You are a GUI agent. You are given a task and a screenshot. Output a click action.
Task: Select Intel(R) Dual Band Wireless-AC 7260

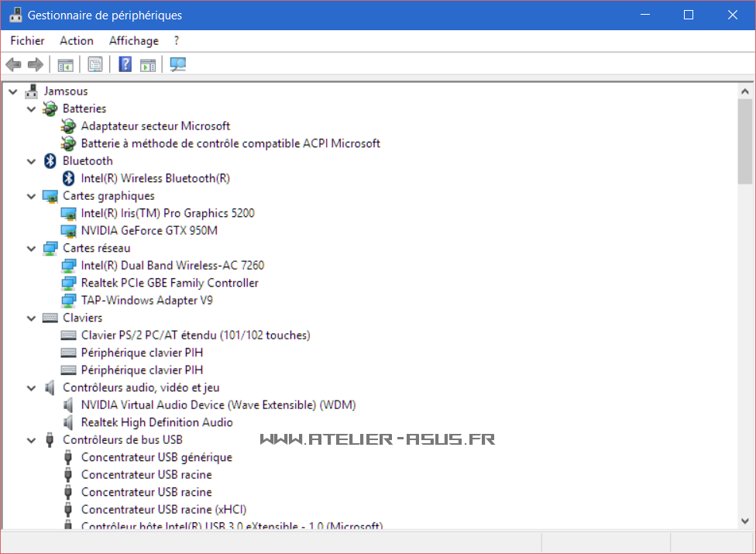pyautogui.click(x=172, y=266)
